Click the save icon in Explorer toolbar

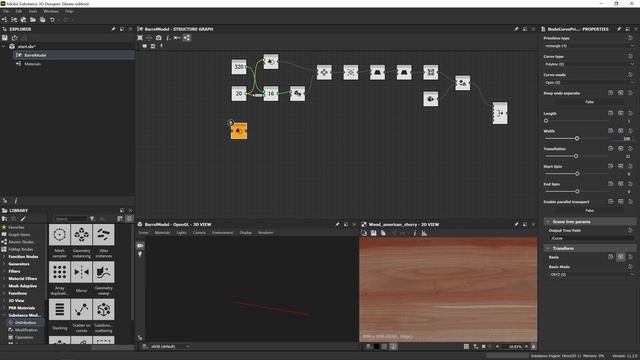point(5,38)
